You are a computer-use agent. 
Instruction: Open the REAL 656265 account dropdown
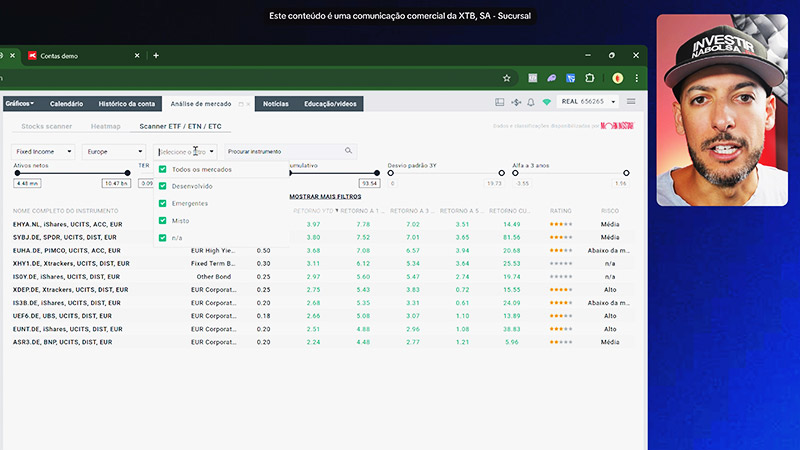(x=588, y=102)
